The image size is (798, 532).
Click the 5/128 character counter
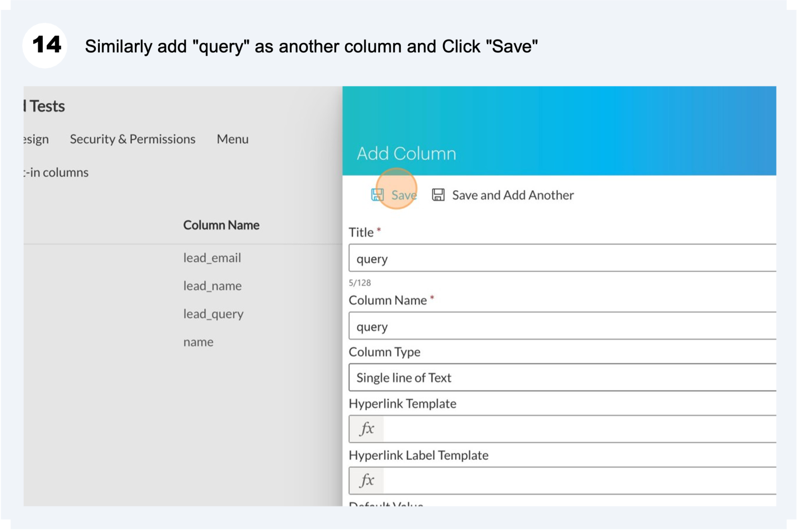(x=360, y=283)
